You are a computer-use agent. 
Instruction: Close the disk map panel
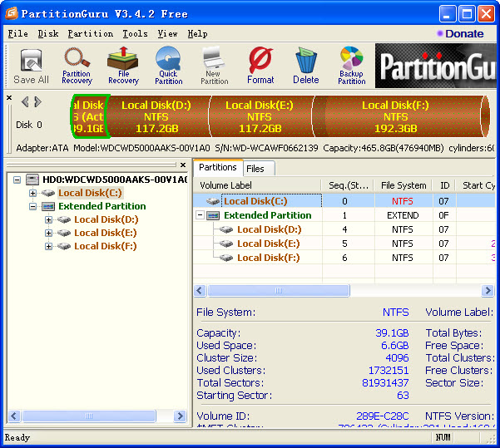[x=9, y=98]
